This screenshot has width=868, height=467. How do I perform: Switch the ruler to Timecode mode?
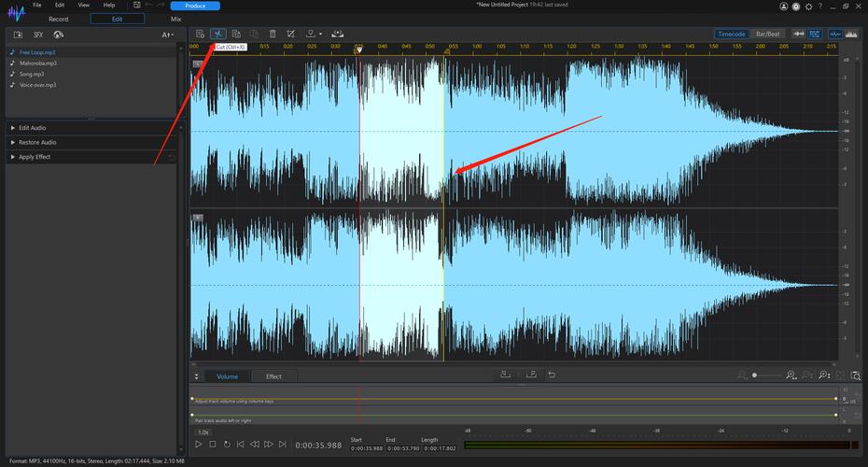(731, 34)
